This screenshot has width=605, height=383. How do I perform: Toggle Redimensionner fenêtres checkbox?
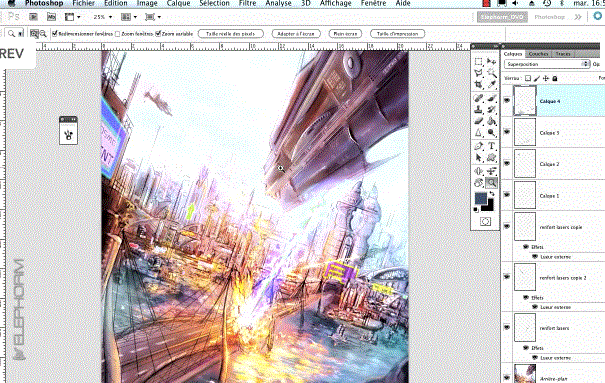(54, 34)
